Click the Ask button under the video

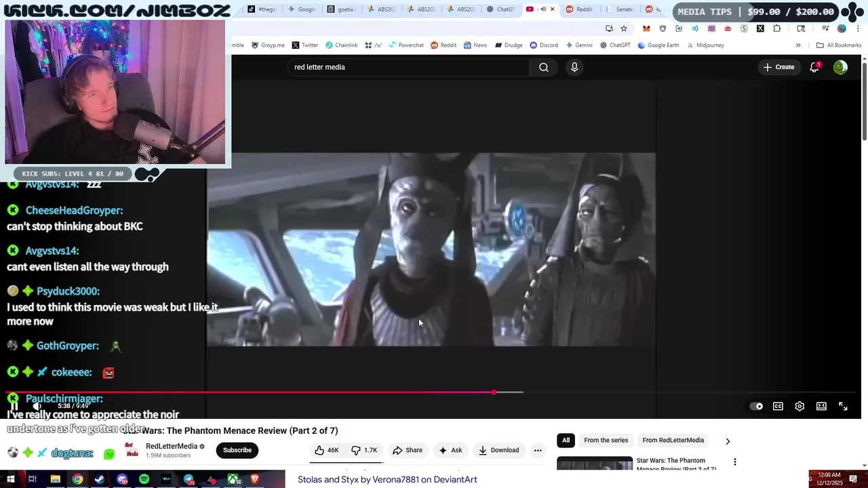450,450
